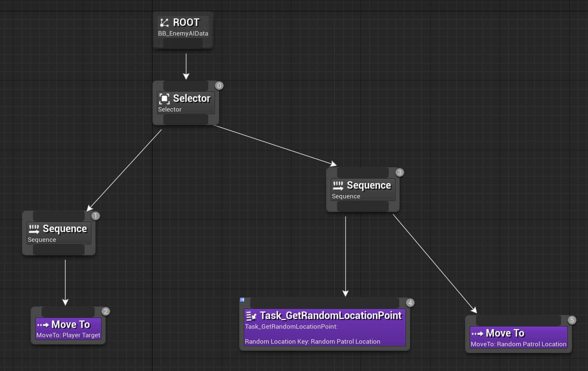Screen dimensions: 588x371
Task: Click the Move To Random Patrol Location arrow icon
Action: coord(477,334)
